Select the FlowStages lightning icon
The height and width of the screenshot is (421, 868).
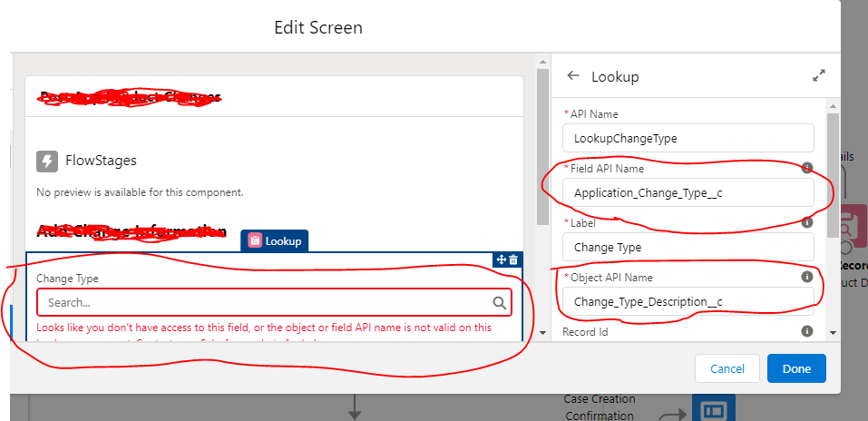[x=47, y=162]
